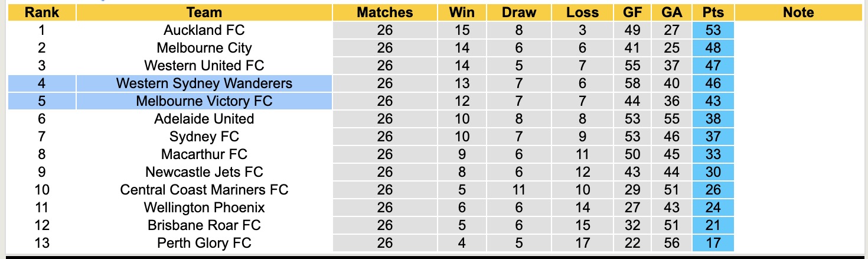Click the Win column header
The height and width of the screenshot is (259, 868).
tap(462, 12)
